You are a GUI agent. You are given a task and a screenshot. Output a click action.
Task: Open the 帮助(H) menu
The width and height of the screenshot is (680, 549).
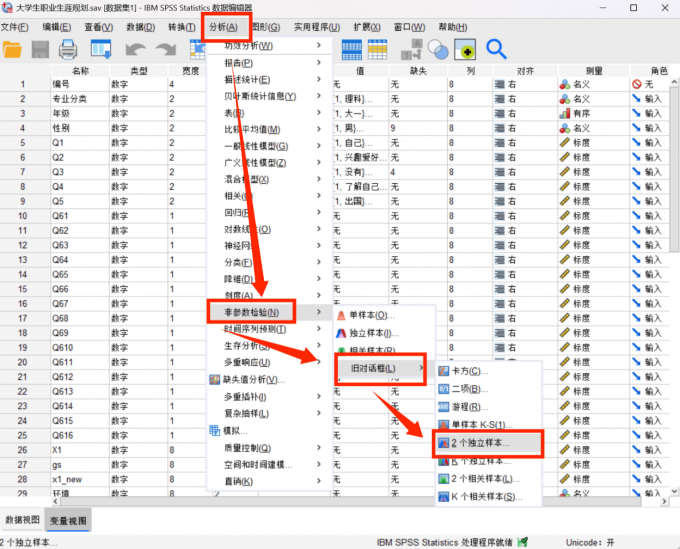click(453, 27)
